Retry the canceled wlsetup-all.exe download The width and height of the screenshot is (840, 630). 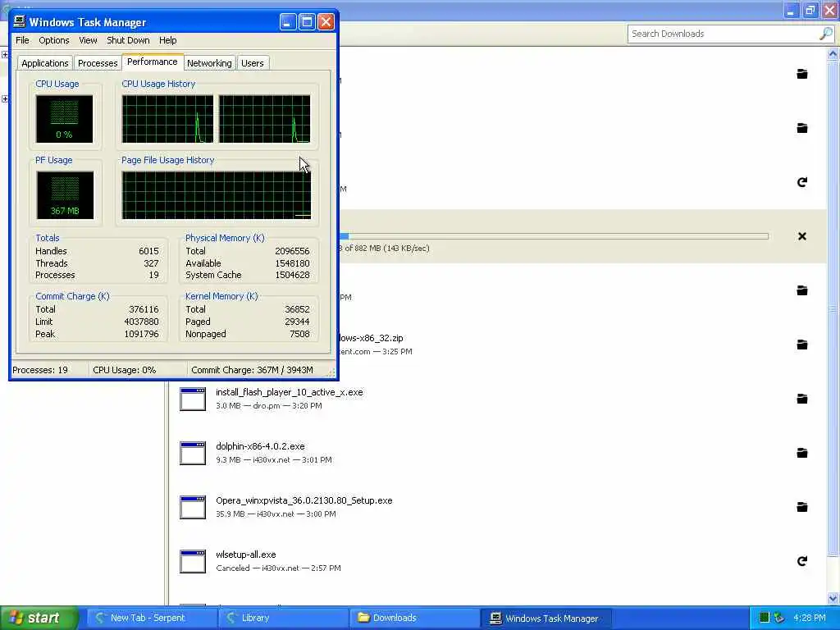tap(802, 561)
